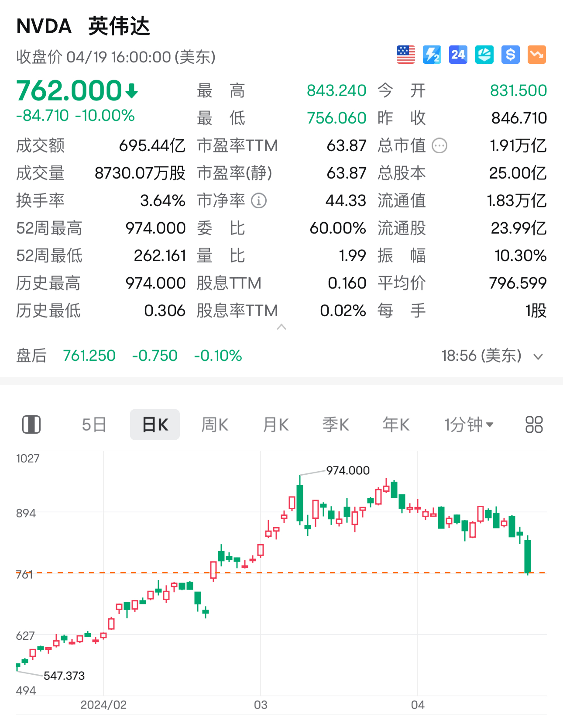
Task: Tap the current price 762.000
Action: click(x=69, y=90)
